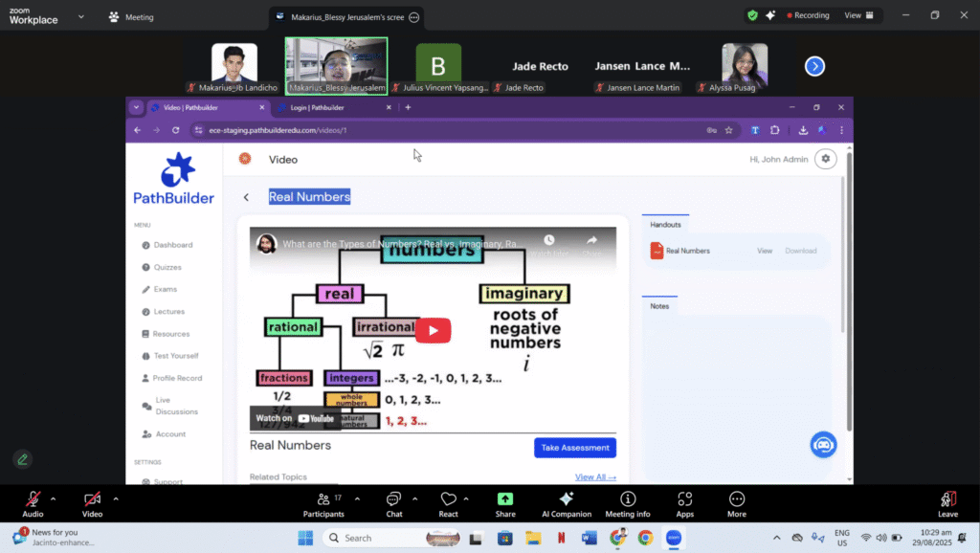Viewport: 980px width, 553px height.
Task: Play the Real Numbers YouTube video
Action: tap(433, 331)
